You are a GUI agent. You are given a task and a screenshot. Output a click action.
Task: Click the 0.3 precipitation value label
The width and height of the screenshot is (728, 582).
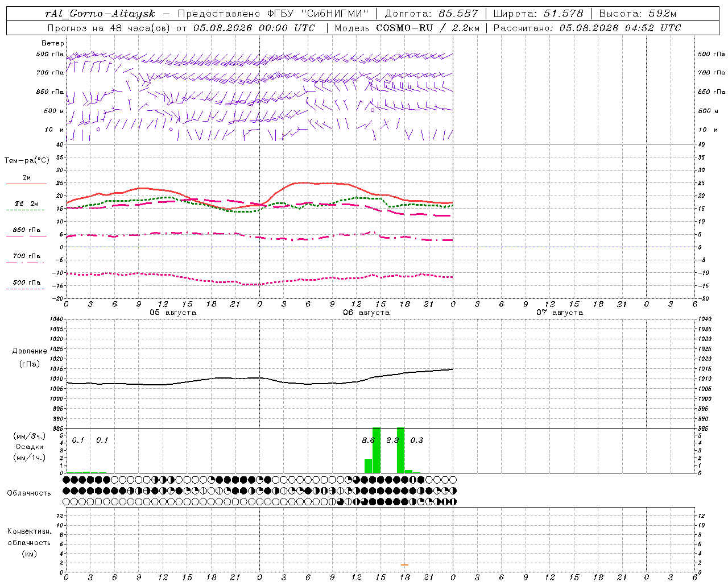click(417, 440)
